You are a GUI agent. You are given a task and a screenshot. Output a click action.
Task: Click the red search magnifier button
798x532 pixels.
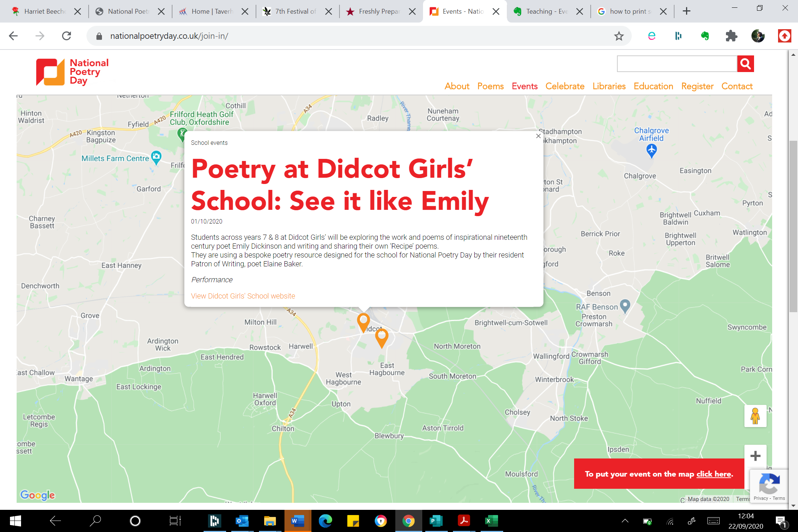coord(745,64)
